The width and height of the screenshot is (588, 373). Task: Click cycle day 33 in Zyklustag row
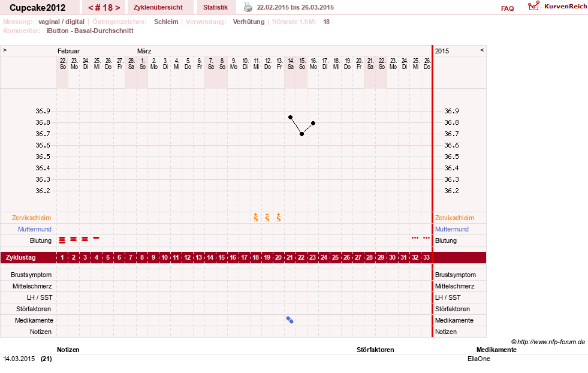tap(426, 257)
